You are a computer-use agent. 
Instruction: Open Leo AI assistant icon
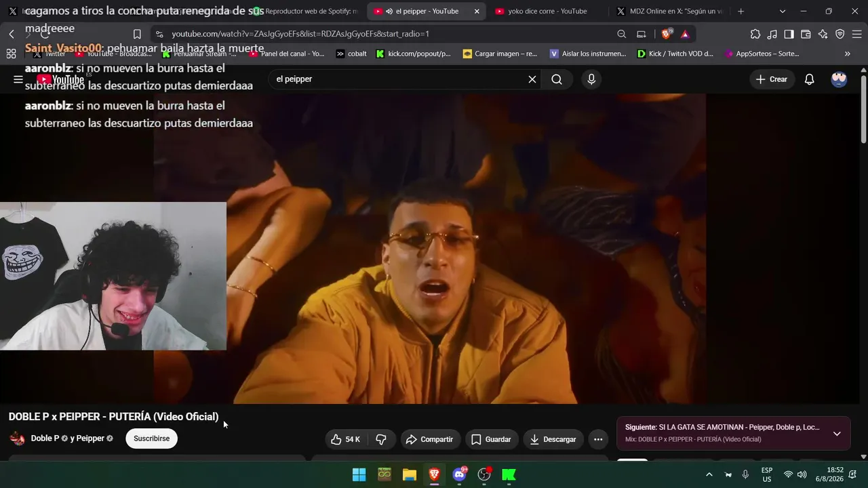point(823,34)
